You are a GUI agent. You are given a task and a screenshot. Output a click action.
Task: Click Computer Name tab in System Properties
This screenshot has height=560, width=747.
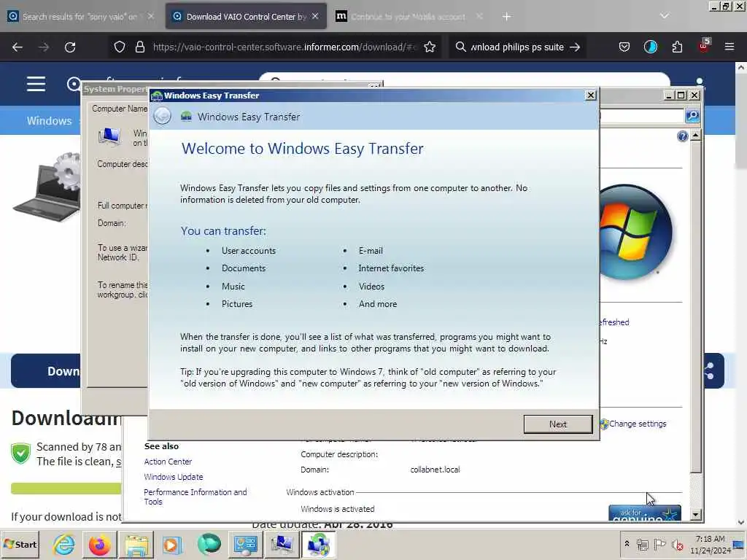pyautogui.click(x=119, y=109)
